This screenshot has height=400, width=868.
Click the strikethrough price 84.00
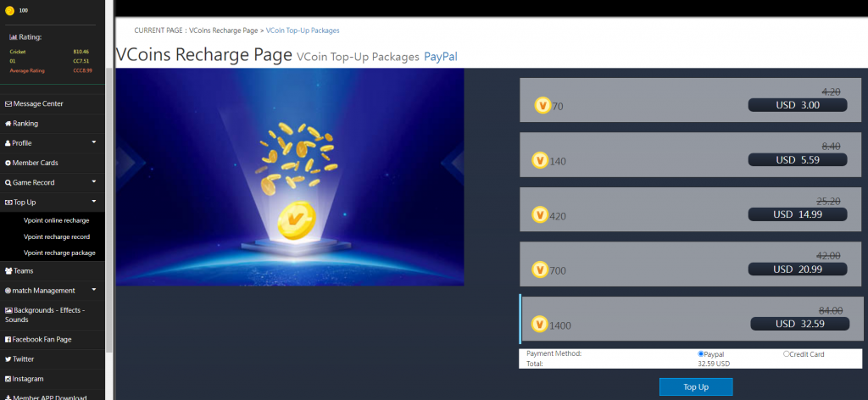pos(831,311)
